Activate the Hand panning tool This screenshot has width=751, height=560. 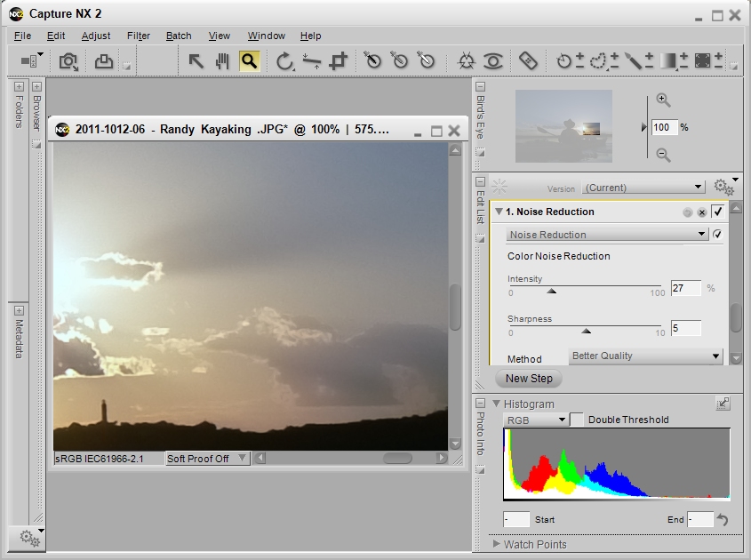click(x=220, y=60)
